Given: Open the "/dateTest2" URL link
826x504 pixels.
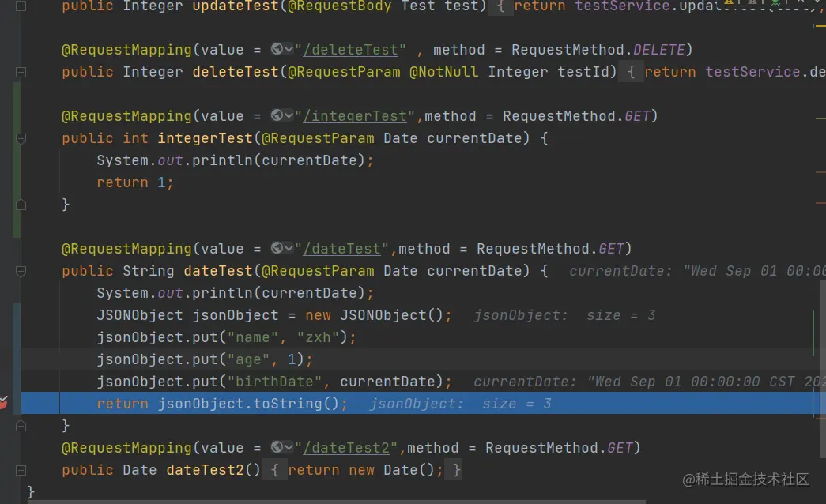Looking at the screenshot, I should pyautogui.click(x=346, y=448).
